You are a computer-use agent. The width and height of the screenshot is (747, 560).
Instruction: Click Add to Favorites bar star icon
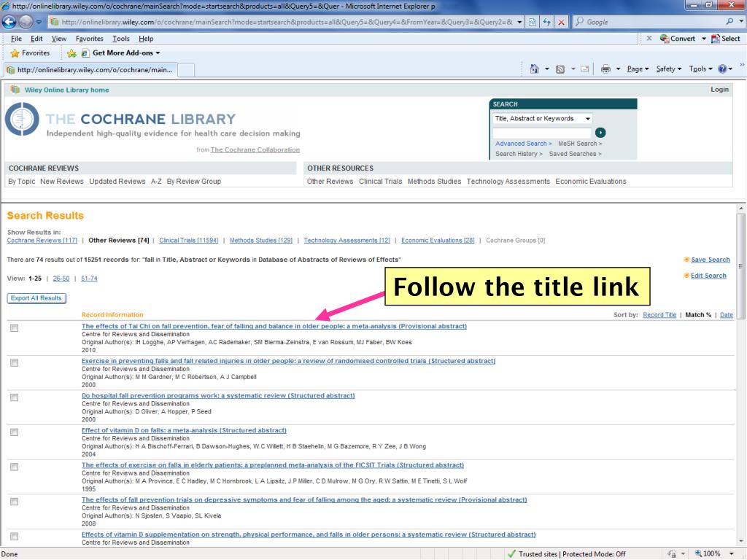pos(71,52)
